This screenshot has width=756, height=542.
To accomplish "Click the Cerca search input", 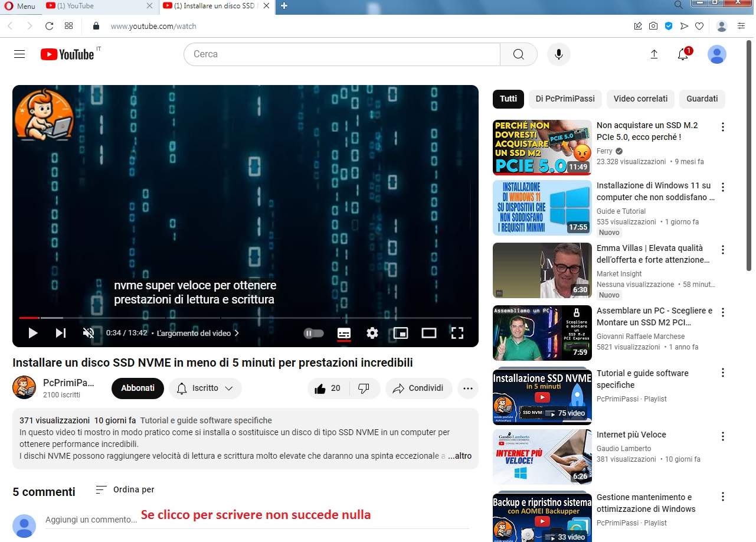I will pyautogui.click(x=342, y=54).
